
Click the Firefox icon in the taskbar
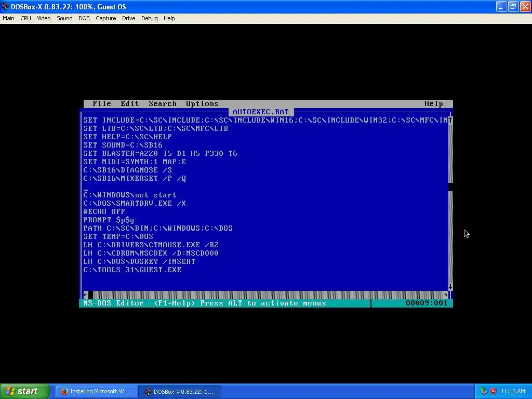click(64, 392)
